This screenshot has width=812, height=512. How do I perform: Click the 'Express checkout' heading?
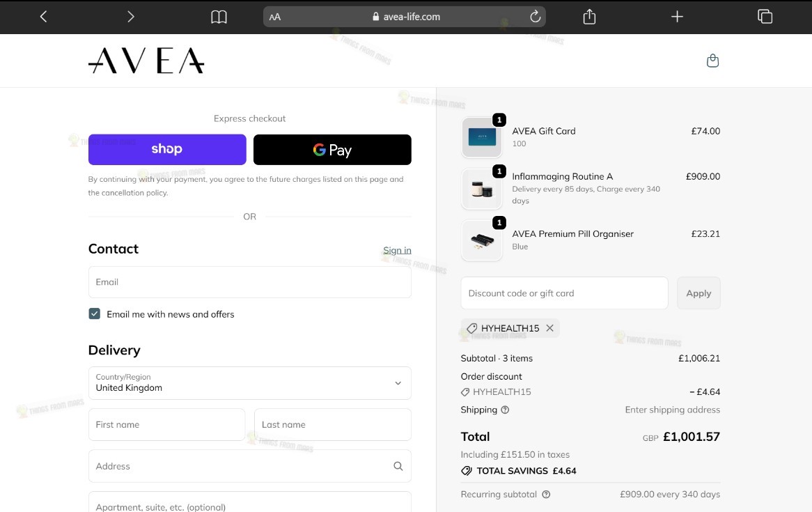point(249,118)
